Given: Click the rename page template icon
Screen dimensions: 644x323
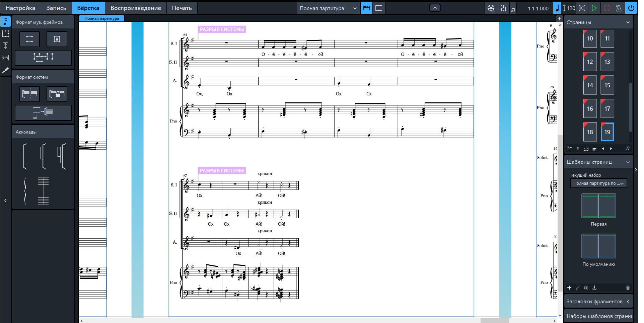Looking at the screenshot, I should pyautogui.click(x=586, y=288).
